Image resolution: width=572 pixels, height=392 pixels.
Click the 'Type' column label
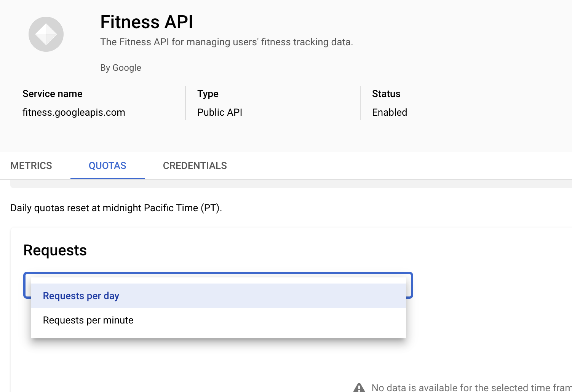pos(208,94)
